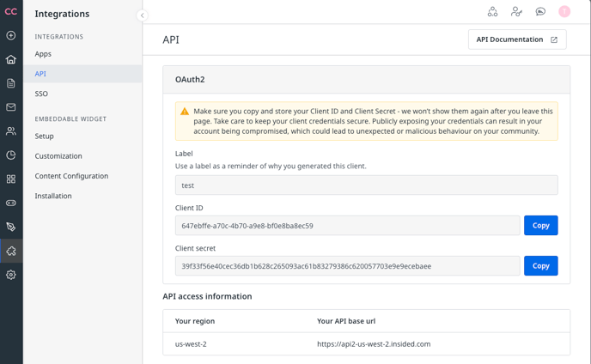This screenshot has height=364, width=591.
Task: Open the users icon in left rail
Action: tap(11, 131)
